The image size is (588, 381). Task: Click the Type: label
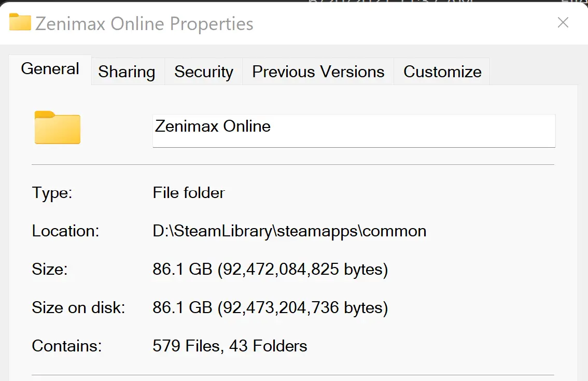click(52, 193)
